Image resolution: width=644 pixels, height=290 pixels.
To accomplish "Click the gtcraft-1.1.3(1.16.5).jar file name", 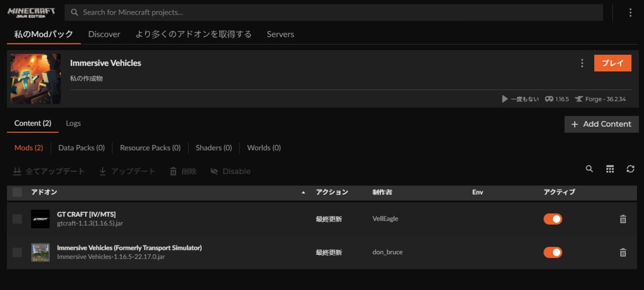I will click(90, 223).
